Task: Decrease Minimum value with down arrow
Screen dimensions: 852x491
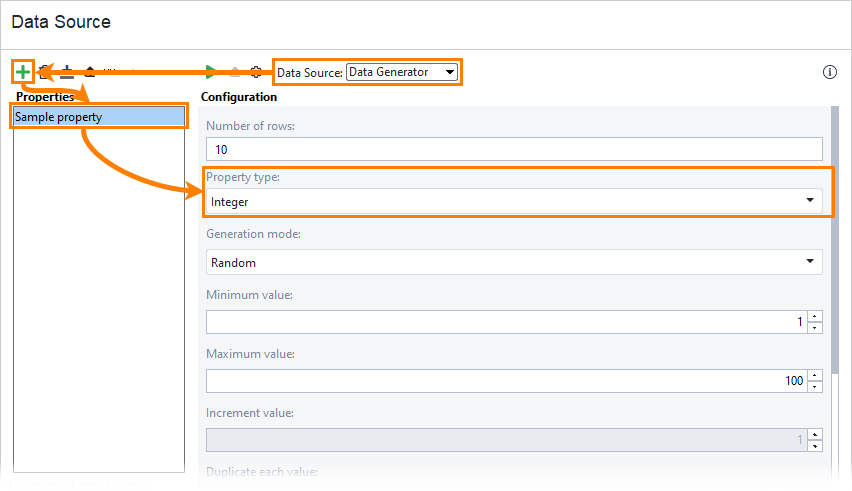Action: pyautogui.click(x=815, y=328)
